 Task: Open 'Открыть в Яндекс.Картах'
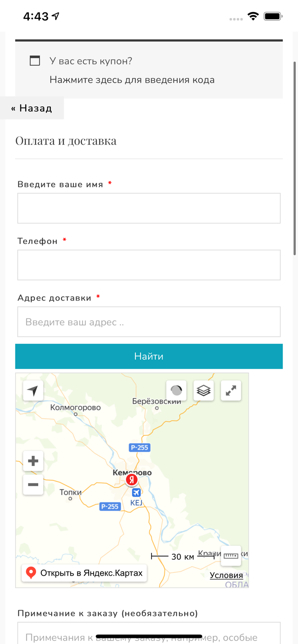point(83,572)
